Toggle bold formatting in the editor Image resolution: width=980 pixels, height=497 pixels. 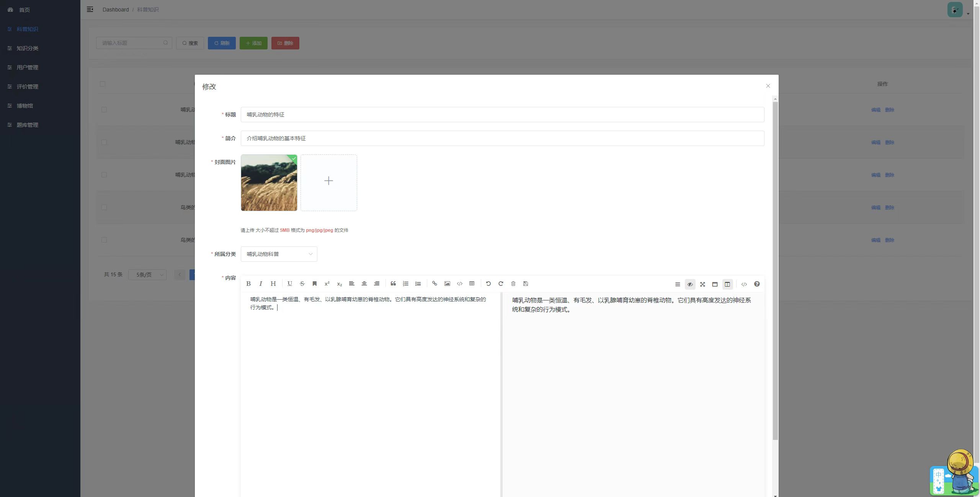248,284
